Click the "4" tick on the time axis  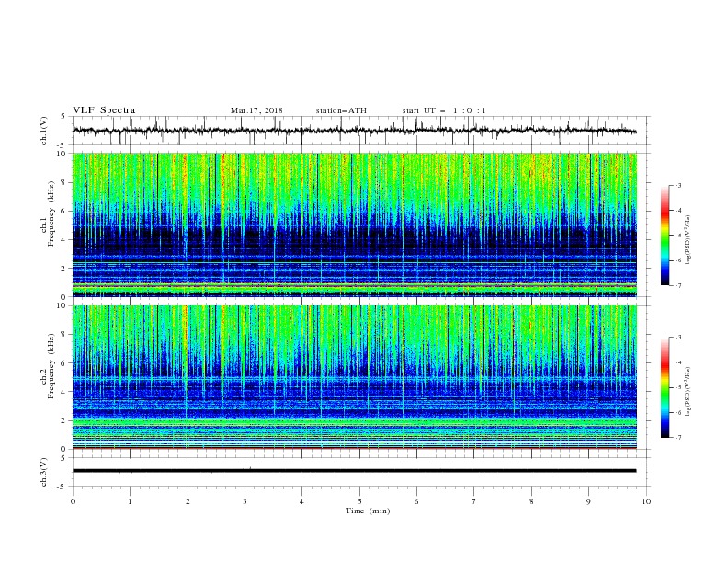(301, 501)
